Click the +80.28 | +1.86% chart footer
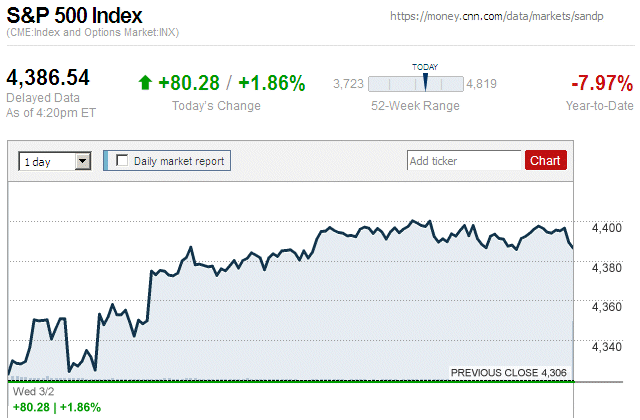 pos(55,407)
